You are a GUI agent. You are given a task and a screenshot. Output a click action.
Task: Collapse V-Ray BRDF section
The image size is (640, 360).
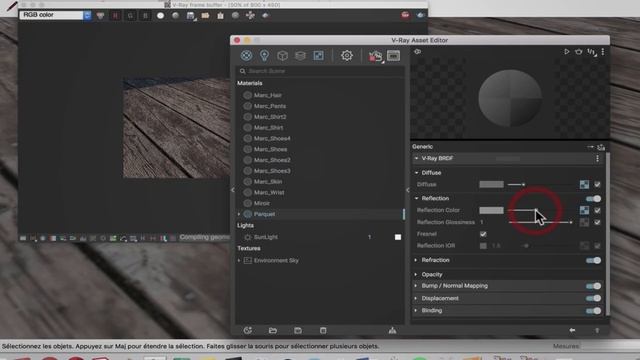coord(416,158)
